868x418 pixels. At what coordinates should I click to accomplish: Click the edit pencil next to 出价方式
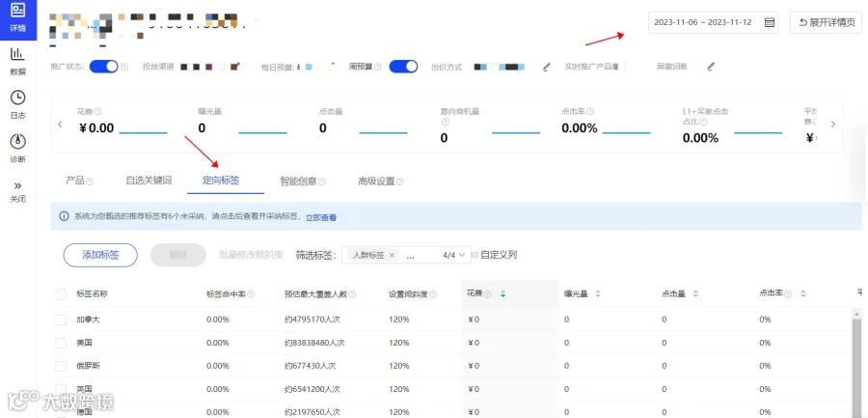tap(547, 67)
